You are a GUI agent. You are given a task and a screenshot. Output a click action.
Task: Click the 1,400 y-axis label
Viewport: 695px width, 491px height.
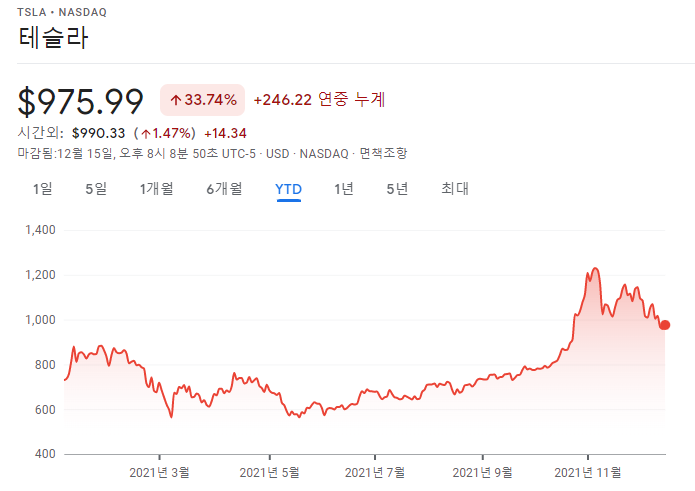(x=40, y=230)
